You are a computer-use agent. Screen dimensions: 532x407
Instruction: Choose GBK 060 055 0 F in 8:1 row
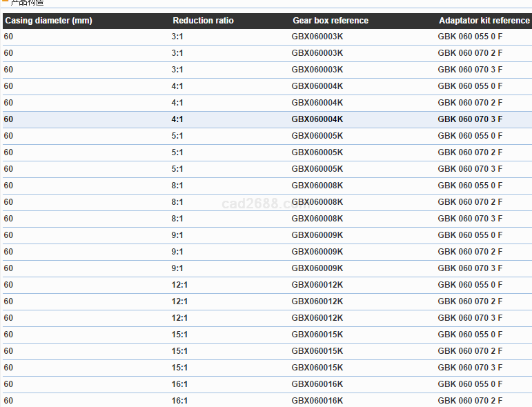pyautogui.click(x=470, y=186)
